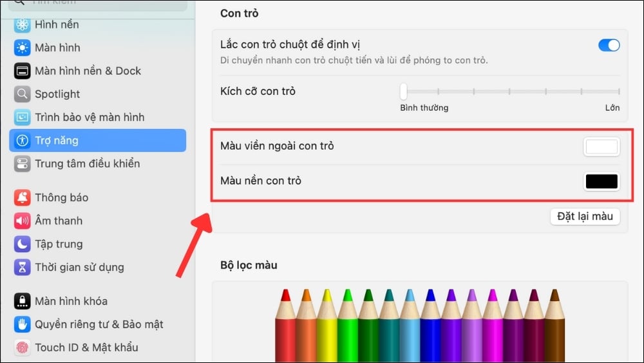
Task: Click the Tập trung moon icon
Action: coord(23,244)
